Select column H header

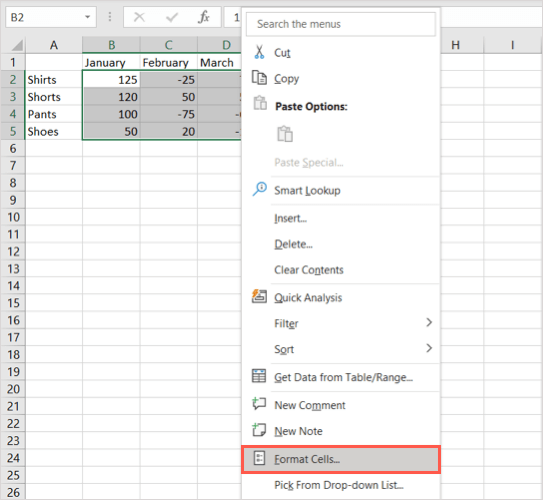click(462, 45)
